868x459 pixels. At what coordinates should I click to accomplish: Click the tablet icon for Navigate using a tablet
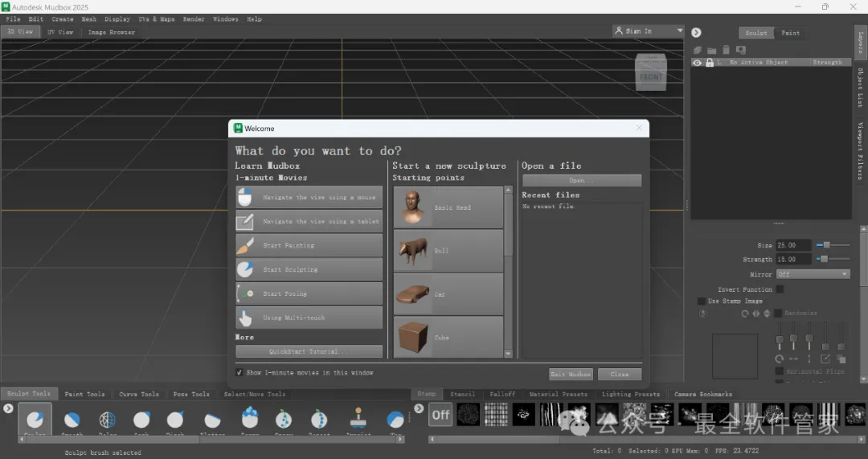[244, 221]
